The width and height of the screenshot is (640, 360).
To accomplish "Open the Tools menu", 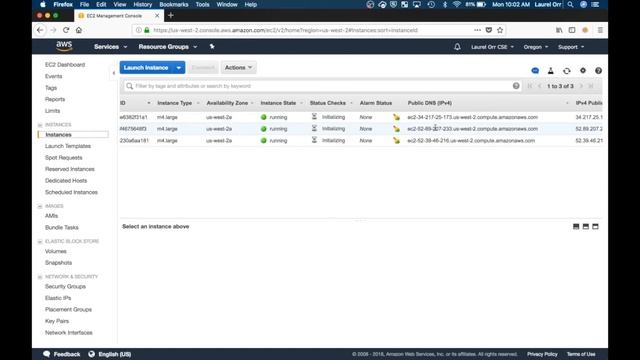I will [x=202, y=4].
